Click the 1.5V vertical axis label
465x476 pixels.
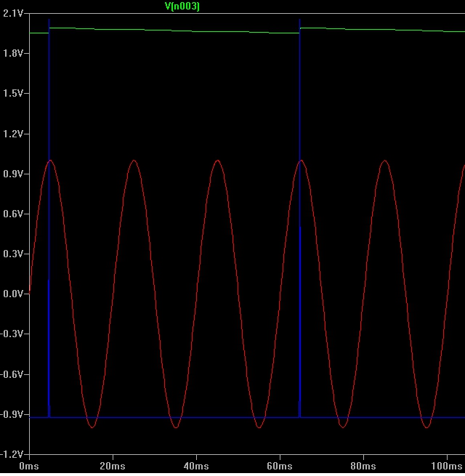click(12, 94)
